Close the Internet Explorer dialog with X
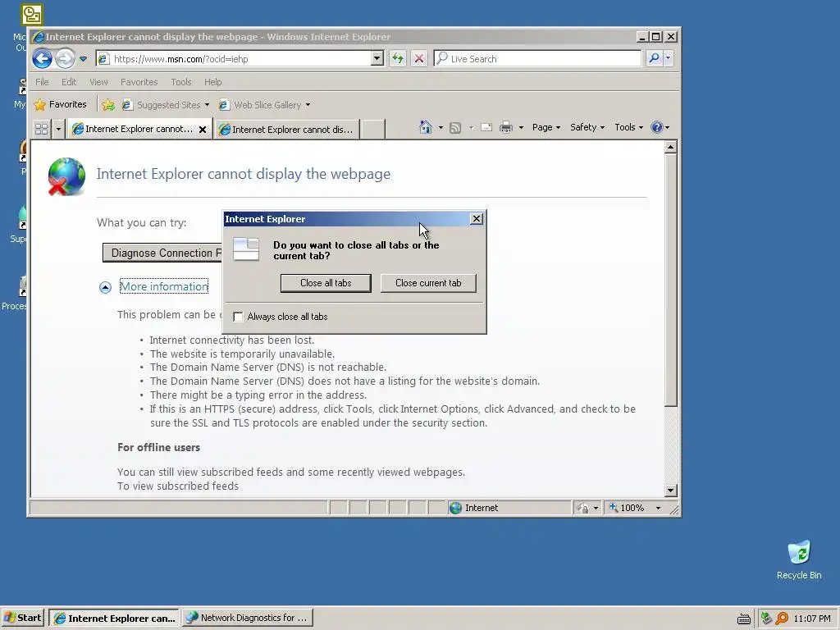The image size is (840, 630). [476, 218]
